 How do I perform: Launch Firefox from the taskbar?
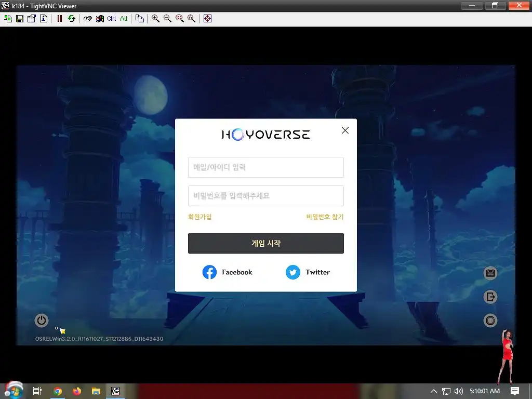pos(77,391)
